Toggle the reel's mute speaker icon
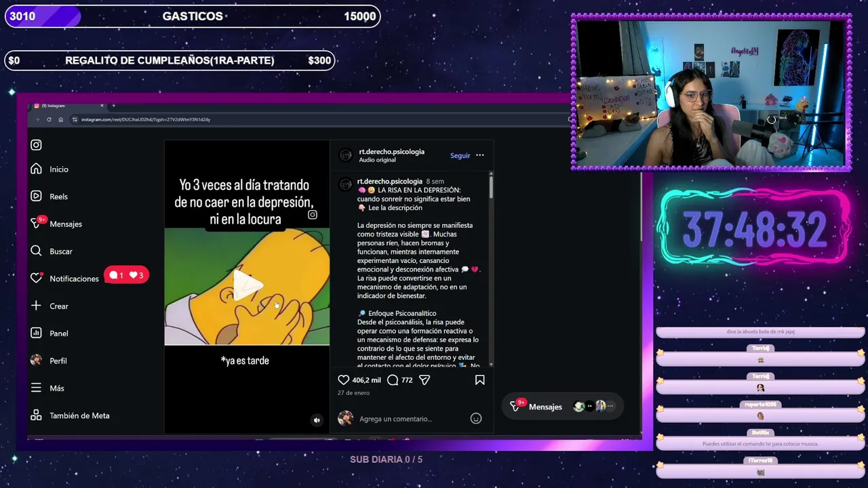 tap(317, 420)
